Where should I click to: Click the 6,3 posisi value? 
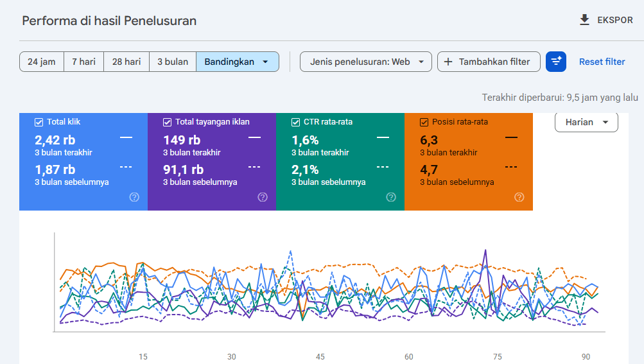(x=429, y=140)
